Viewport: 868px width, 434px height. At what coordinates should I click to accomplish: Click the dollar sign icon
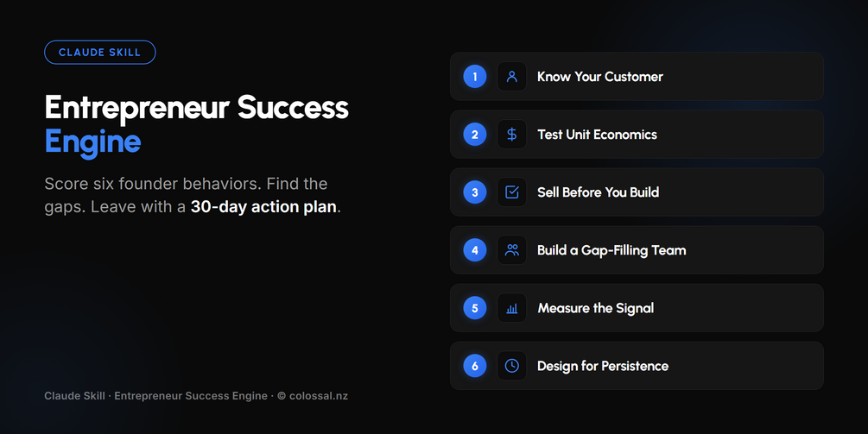[x=511, y=135]
